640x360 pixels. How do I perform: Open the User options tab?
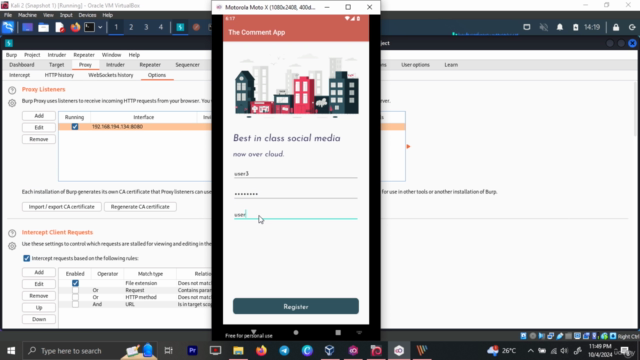(415, 65)
